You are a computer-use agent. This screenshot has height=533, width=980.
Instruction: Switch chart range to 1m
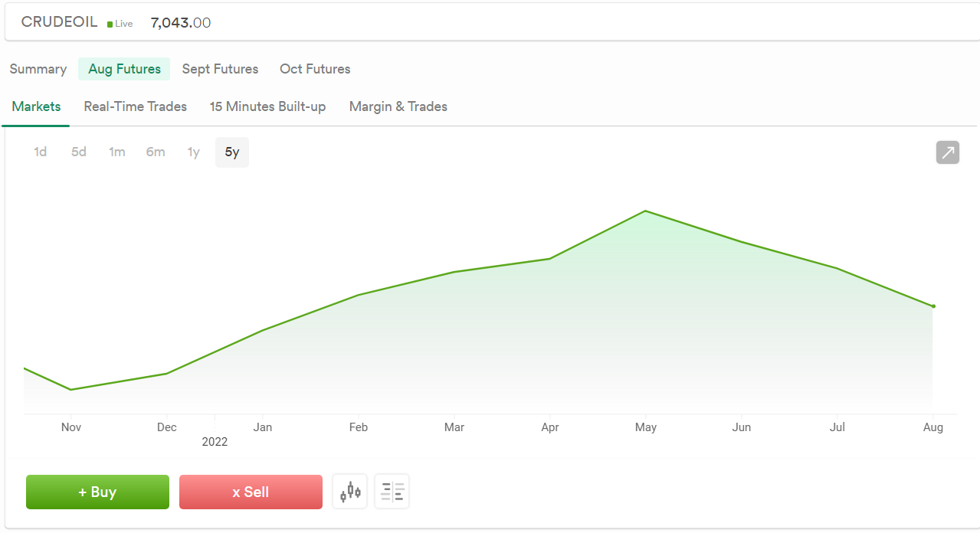click(116, 152)
